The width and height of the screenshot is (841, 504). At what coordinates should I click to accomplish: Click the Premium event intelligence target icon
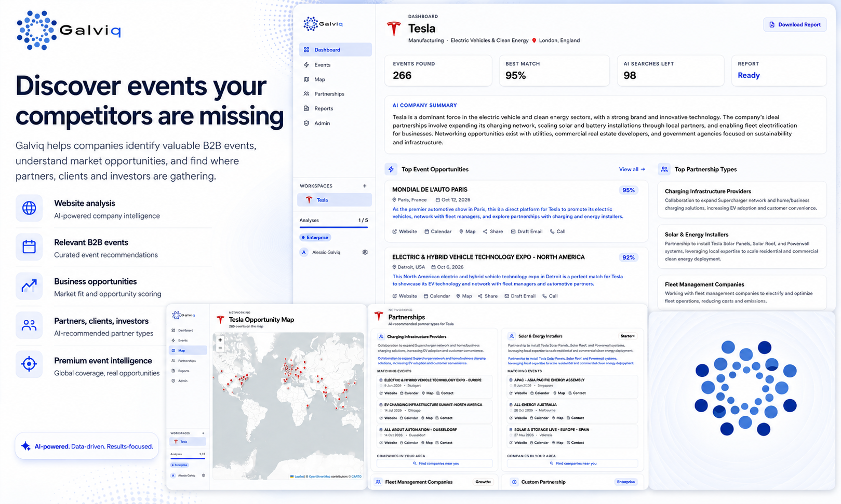[x=29, y=364]
